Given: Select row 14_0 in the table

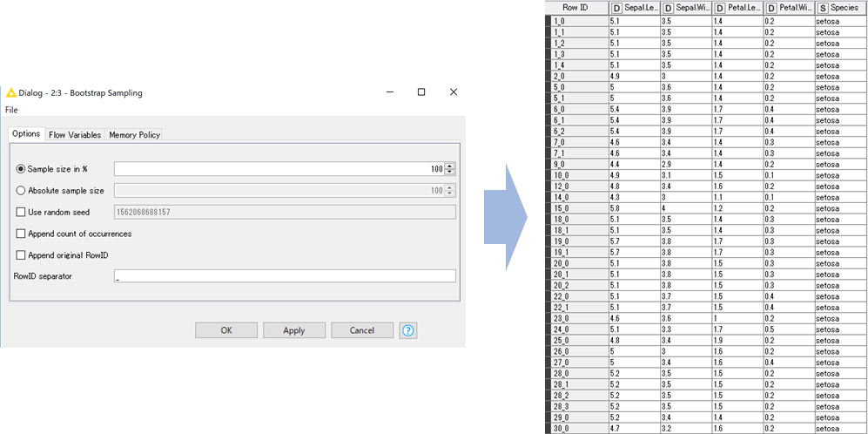Looking at the screenshot, I should click(x=706, y=197).
